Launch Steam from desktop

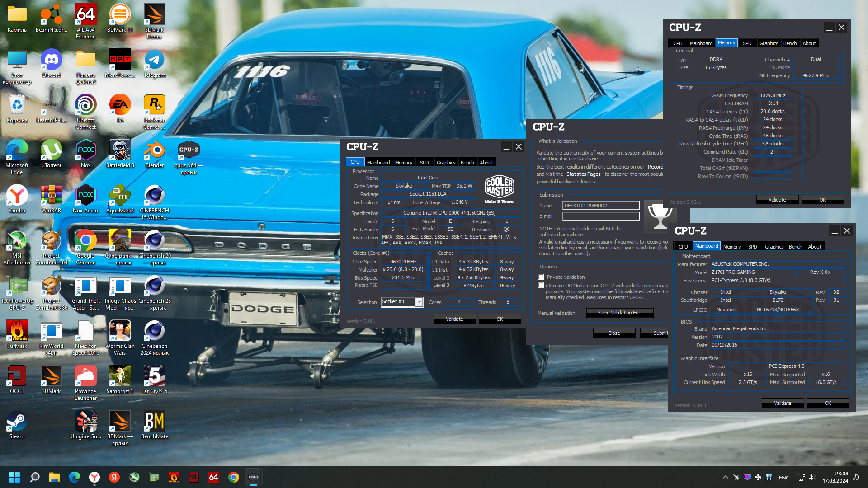click(17, 425)
